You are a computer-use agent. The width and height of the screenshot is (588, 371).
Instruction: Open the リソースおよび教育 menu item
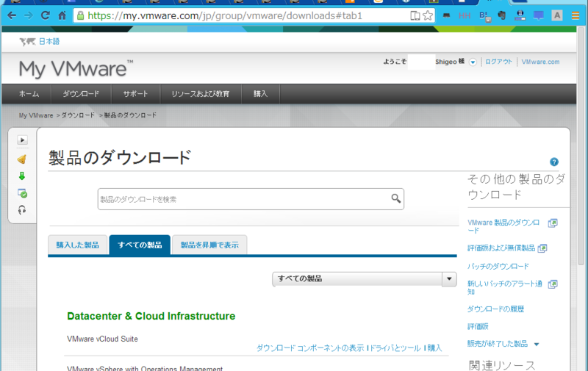pyautogui.click(x=200, y=94)
